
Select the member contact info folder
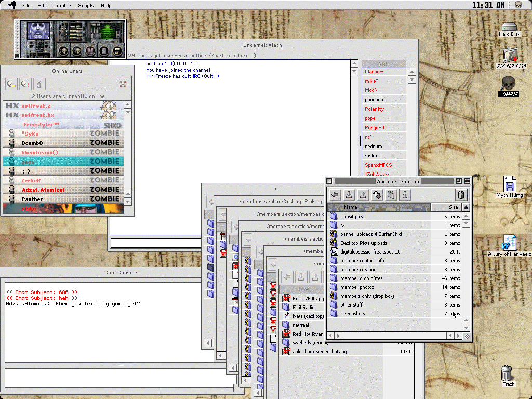(395, 261)
